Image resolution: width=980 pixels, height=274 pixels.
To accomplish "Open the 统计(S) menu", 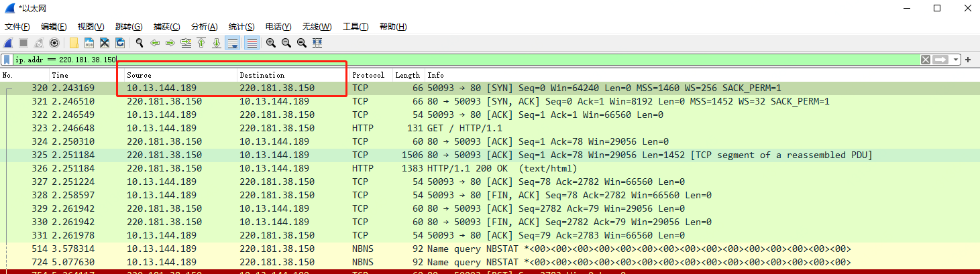I will (241, 27).
